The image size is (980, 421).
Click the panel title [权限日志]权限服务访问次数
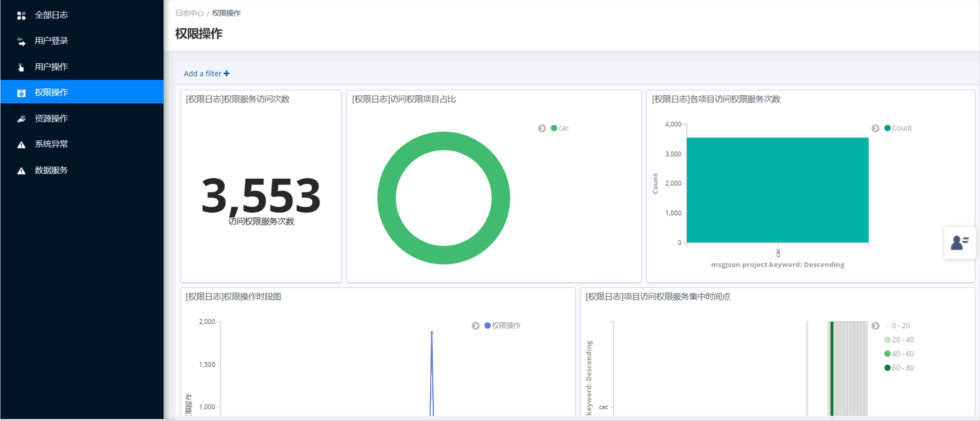pos(237,99)
